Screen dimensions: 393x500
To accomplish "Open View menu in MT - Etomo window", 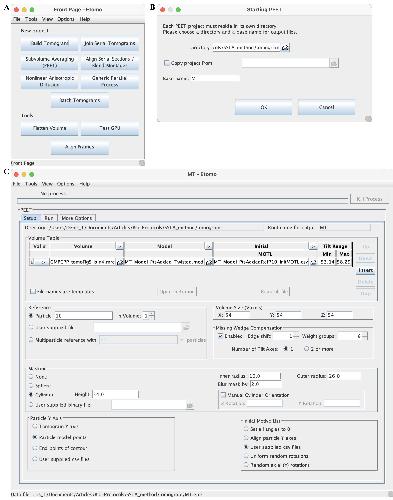I will pos(47,184).
